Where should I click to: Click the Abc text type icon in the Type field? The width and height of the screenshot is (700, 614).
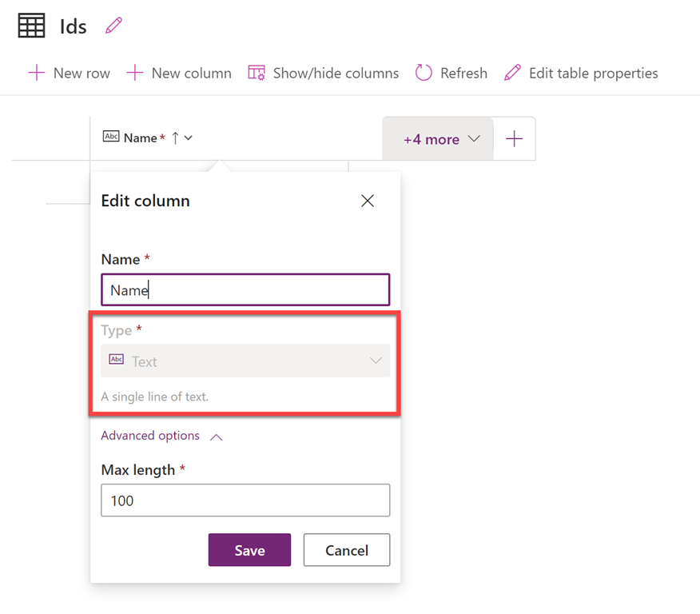pos(117,361)
